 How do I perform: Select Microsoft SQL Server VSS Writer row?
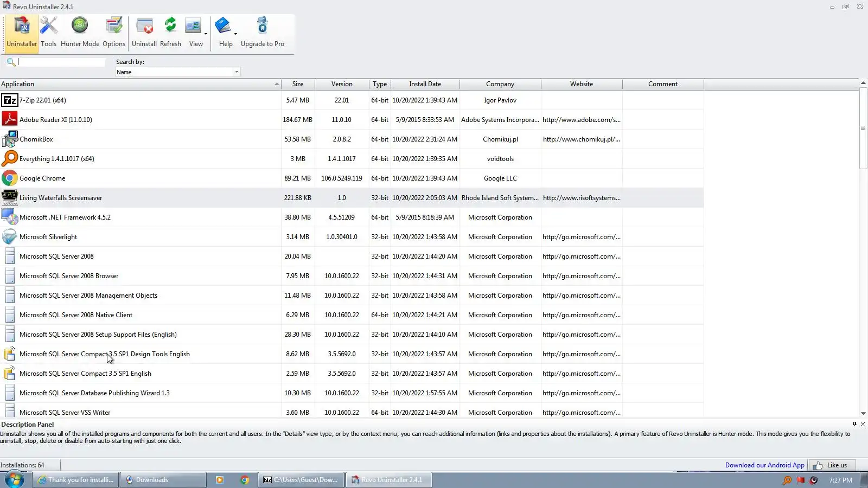(352, 412)
